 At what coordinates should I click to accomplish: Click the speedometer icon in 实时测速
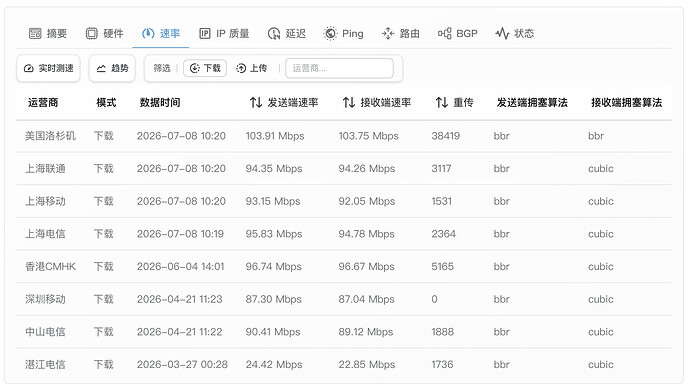point(29,68)
